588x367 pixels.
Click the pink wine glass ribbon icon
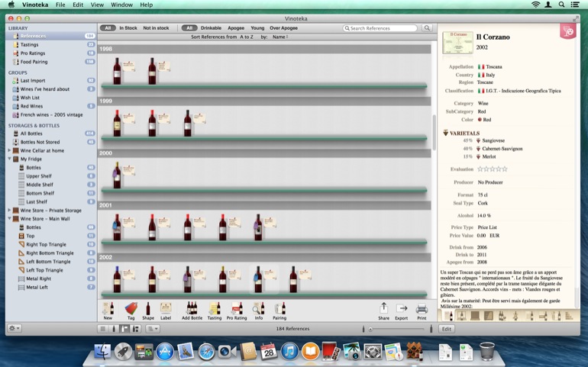click(567, 31)
